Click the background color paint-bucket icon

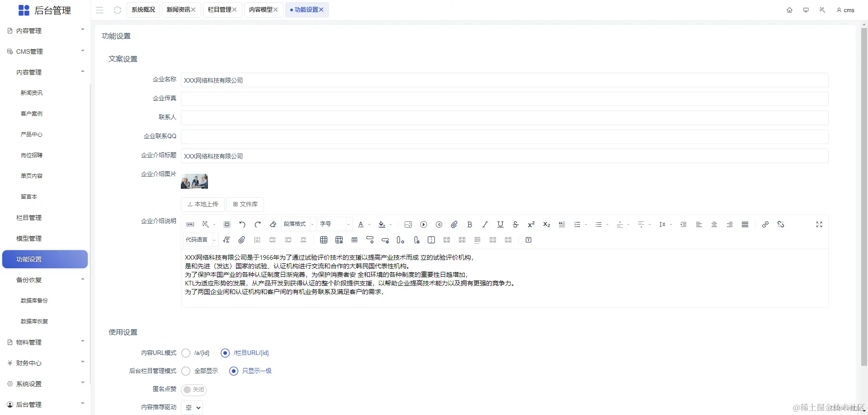point(382,224)
